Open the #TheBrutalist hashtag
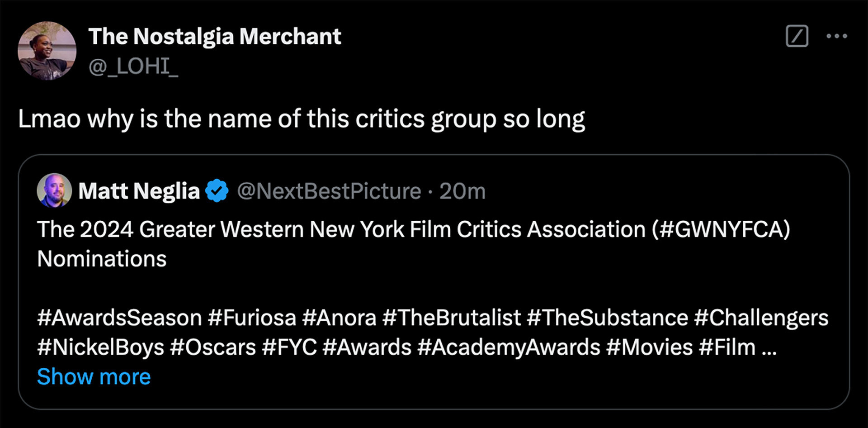This screenshot has height=428, width=868. pyautogui.click(x=451, y=318)
